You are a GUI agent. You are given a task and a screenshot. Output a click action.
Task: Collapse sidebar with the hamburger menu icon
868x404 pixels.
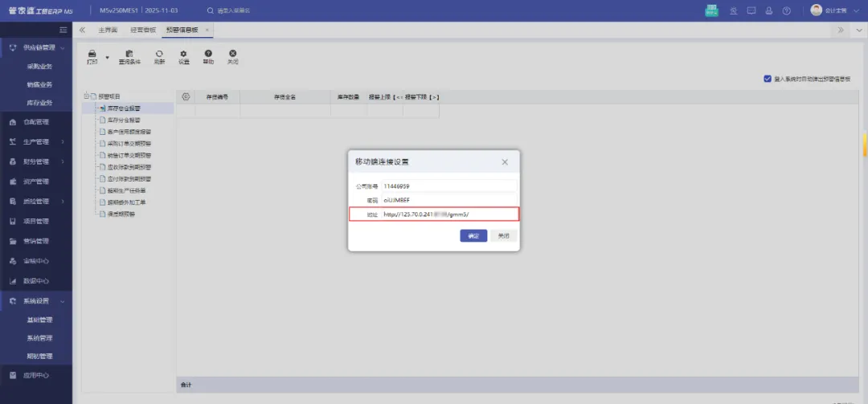[63, 30]
